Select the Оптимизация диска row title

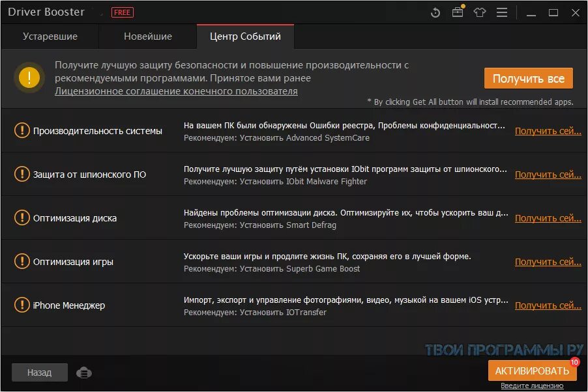point(74,218)
